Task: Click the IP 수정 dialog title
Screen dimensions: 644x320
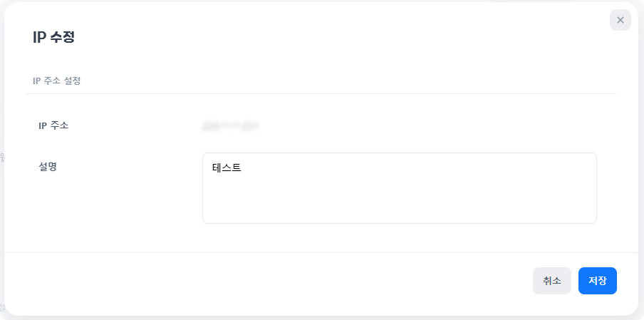Action: [x=54, y=38]
